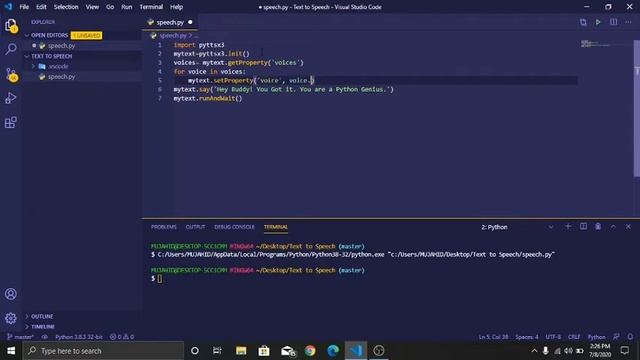Click the master branch status item

[x=20, y=337]
